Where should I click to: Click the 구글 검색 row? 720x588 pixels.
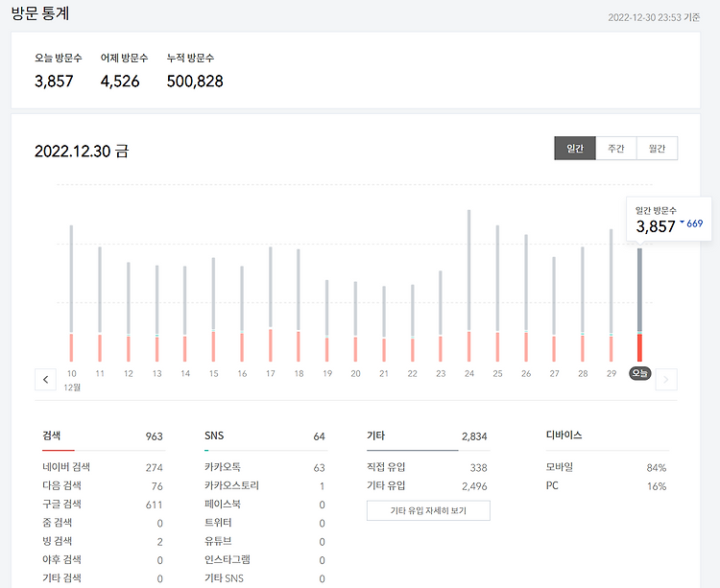coord(103,505)
